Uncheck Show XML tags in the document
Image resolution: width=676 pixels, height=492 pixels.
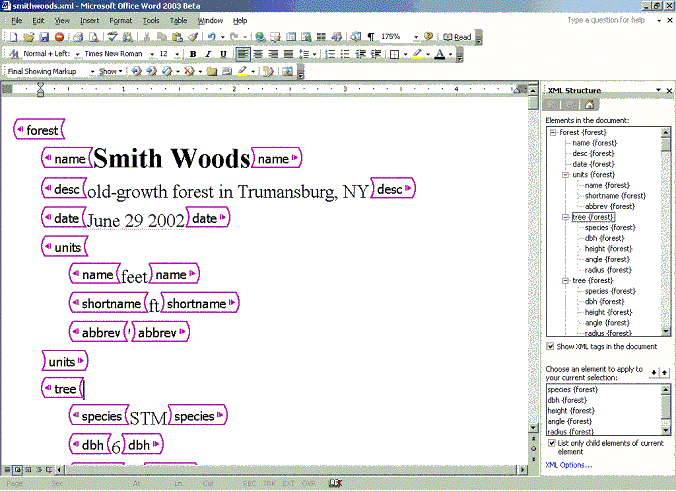(x=551, y=347)
